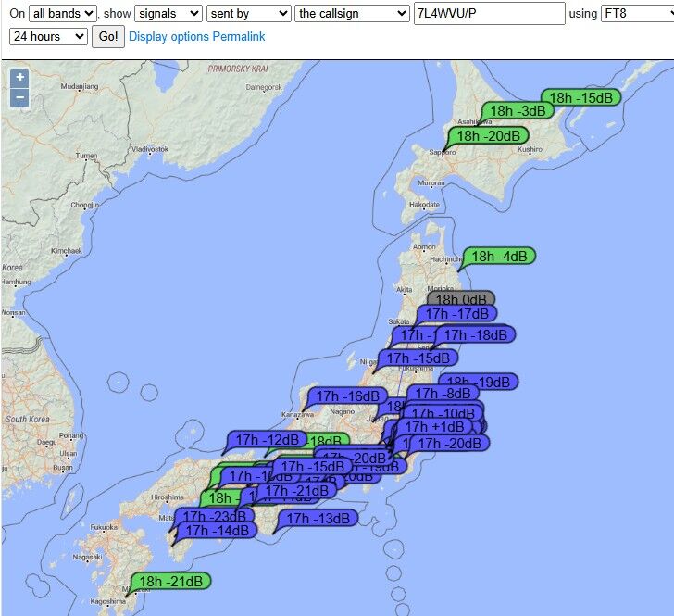674x616 pixels.
Task: Select the green '18h -4dB' marker near Hachinohe
Action: click(499, 257)
